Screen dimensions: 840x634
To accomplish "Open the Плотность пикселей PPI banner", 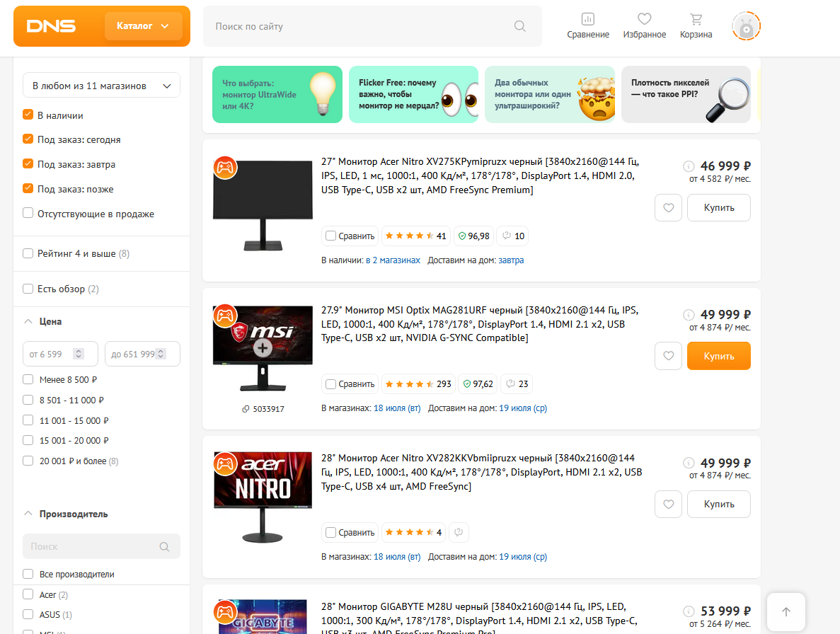I will 685,95.
